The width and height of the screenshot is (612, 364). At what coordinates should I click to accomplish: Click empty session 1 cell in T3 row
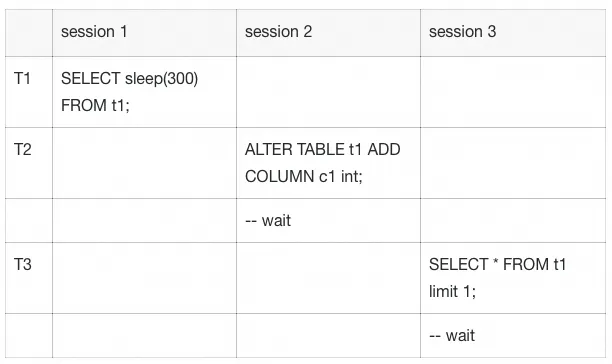(x=144, y=278)
